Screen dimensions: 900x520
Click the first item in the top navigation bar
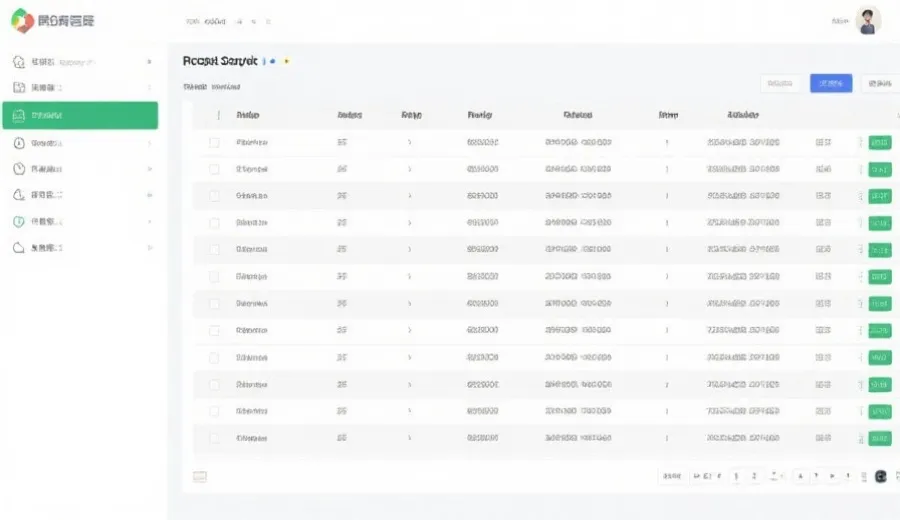(x=193, y=21)
